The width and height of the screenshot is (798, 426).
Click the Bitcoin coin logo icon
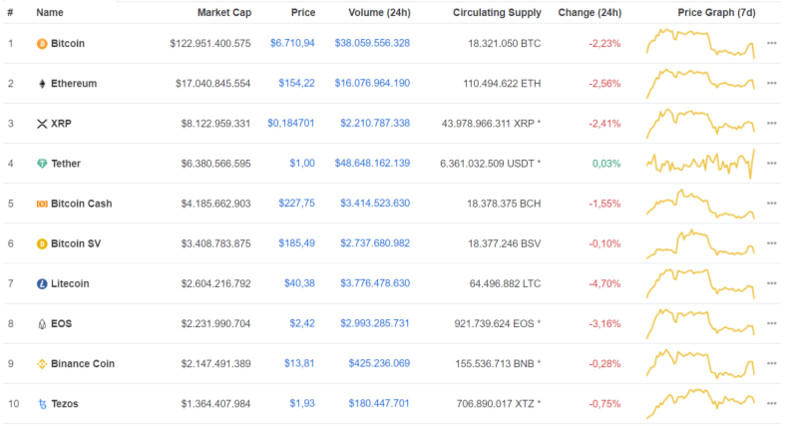(42, 44)
